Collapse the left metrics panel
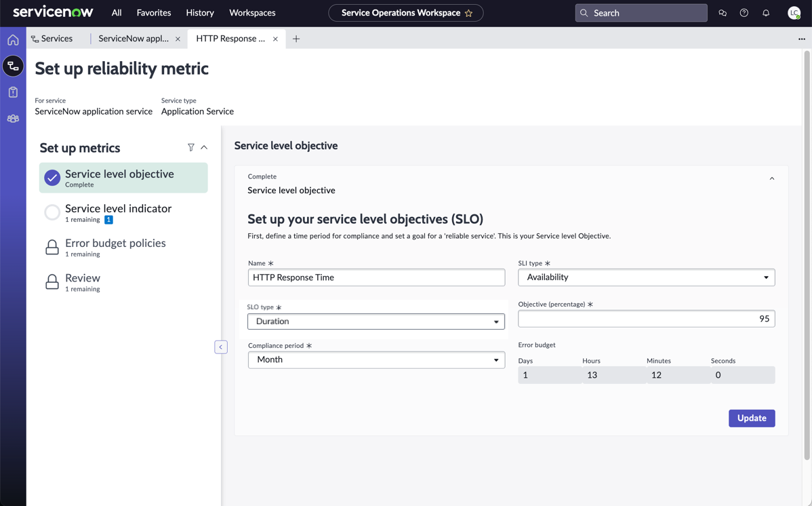Image resolution: width=812 pixels, height=506 pixels. tap(221, 347)
